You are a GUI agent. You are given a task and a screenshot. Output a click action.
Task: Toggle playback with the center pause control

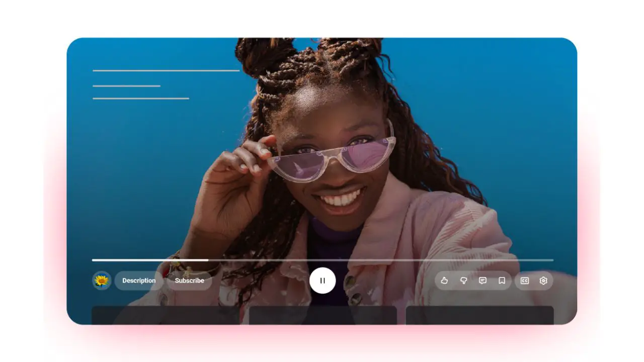pyautogui.click(x=322, y=281)
